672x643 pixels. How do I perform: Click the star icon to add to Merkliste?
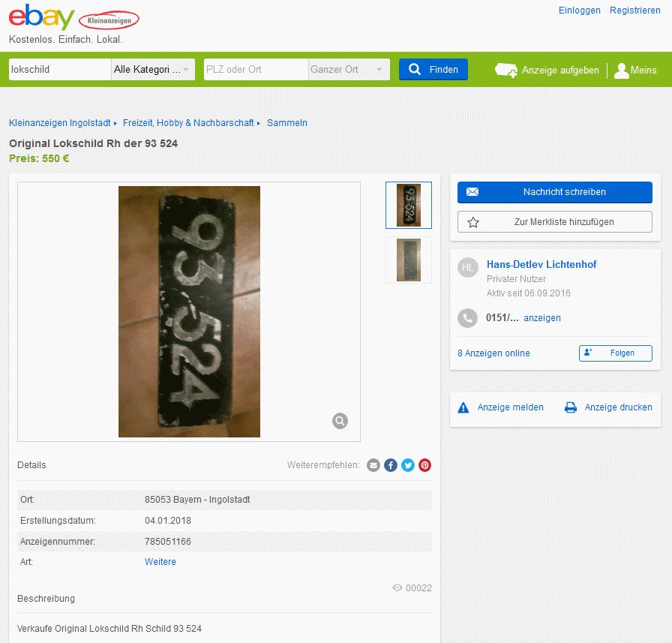(473, 222)
